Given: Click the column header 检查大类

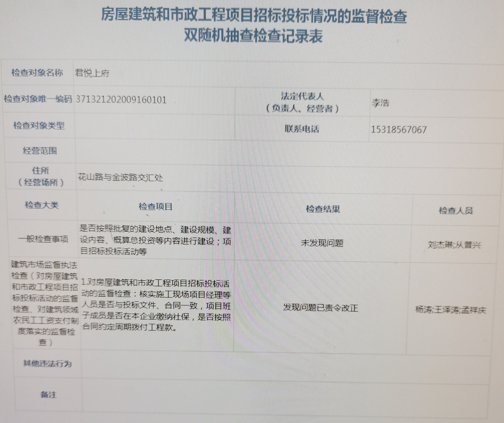Looking at the screenshot, I should (x=42, y=205).
